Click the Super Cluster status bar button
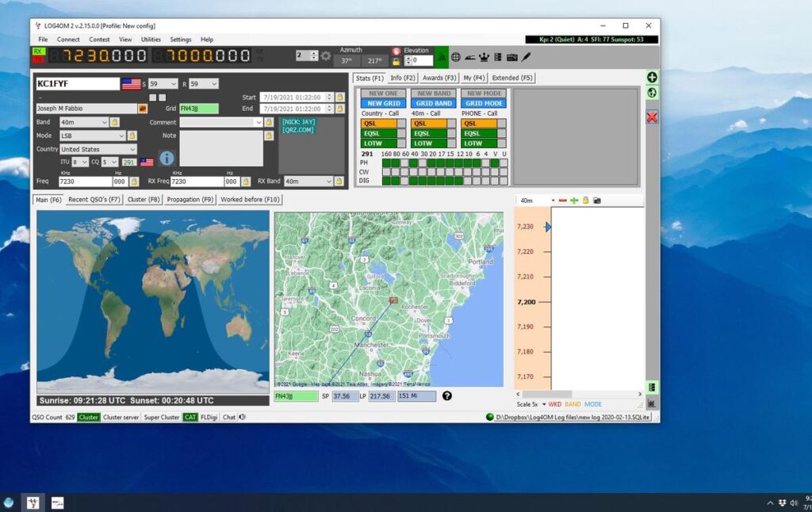The height and width of the screenshot is (512, 812). 162,417
